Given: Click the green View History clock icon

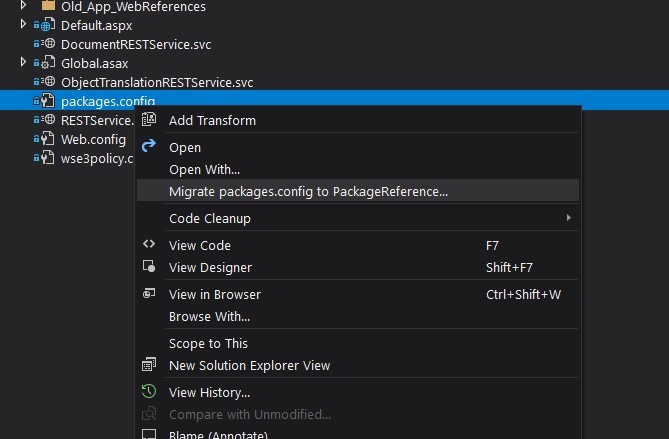Looking at the screenshot, I should coord(149,391).
